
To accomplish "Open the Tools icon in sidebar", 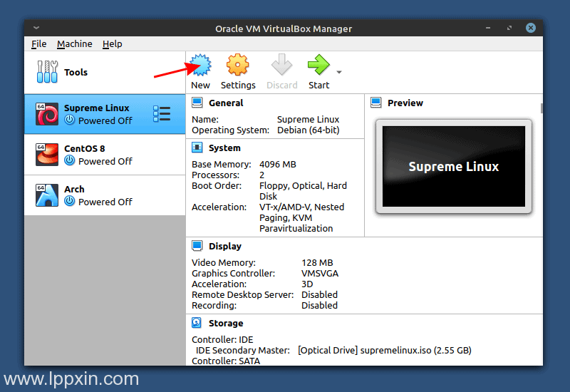I will (47, 72).
